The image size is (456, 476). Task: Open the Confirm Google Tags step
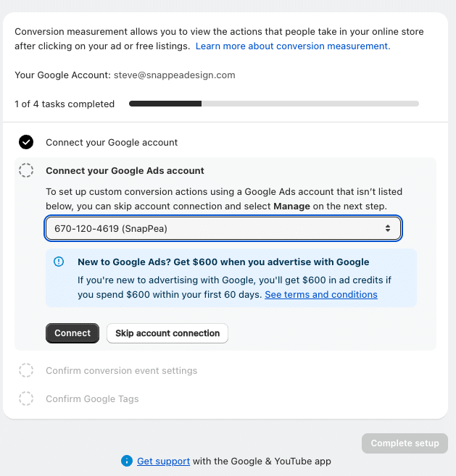(92, 398)
